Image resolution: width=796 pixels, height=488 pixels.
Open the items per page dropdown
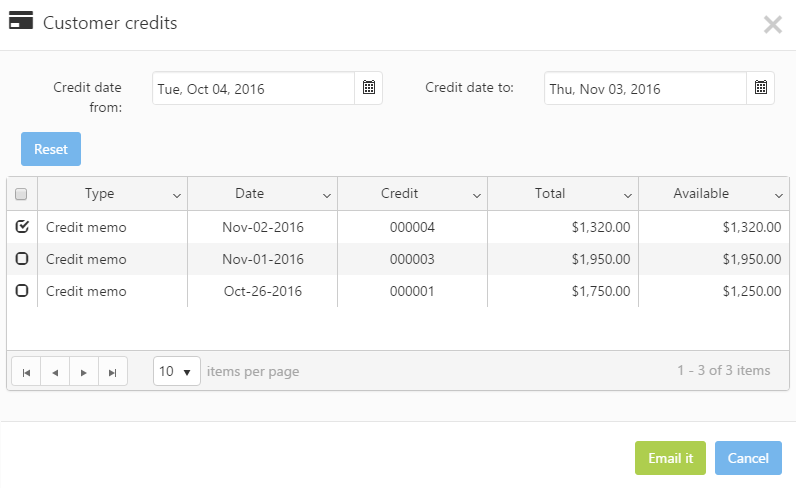(x=177, y=371)
